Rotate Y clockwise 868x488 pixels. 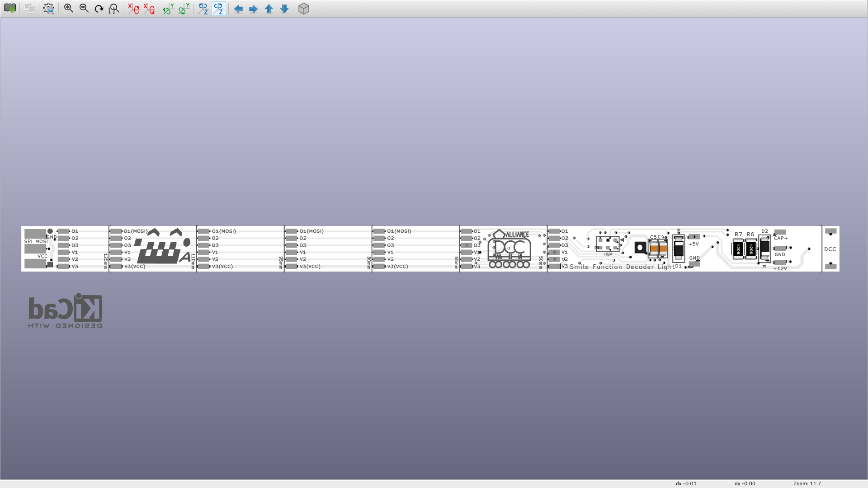[168, 9]
